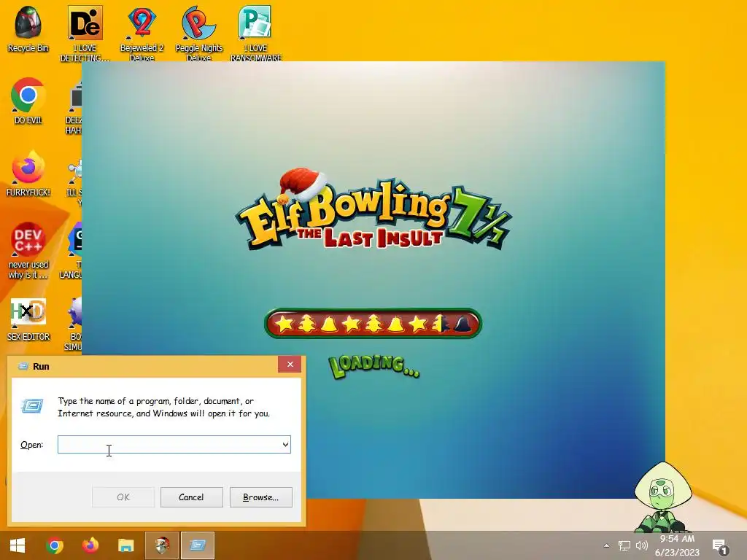Click Chrome in the taskbar

point(55,545)
